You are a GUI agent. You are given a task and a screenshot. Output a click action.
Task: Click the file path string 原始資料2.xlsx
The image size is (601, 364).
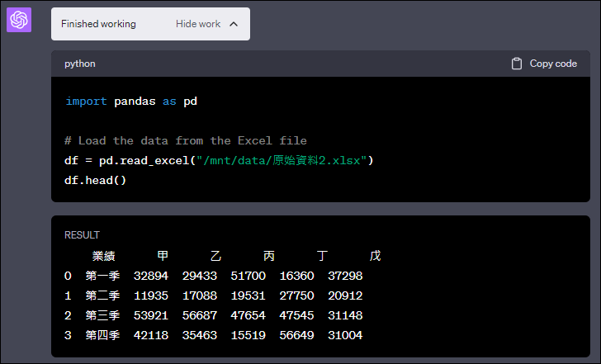[282, 160]
